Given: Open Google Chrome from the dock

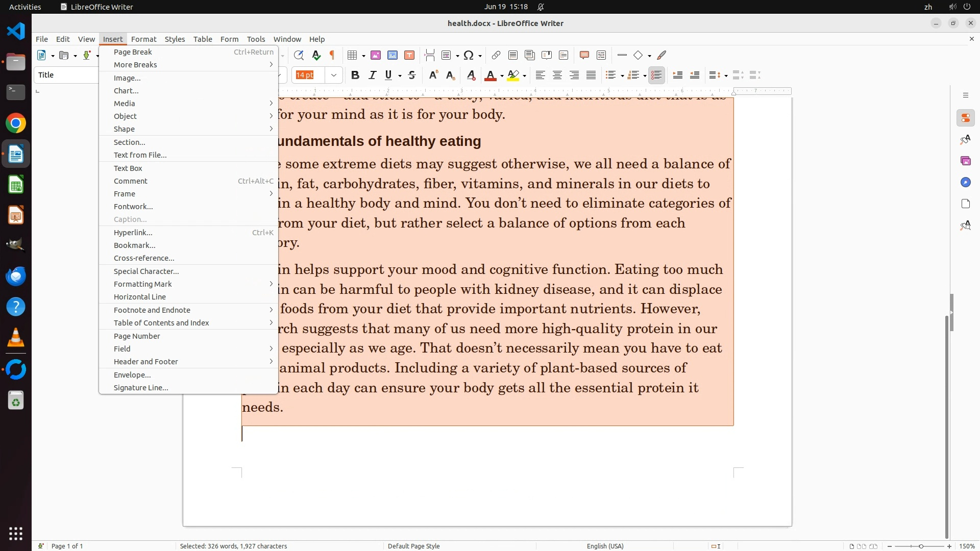Looking at the screenshot, I should 16,123.
